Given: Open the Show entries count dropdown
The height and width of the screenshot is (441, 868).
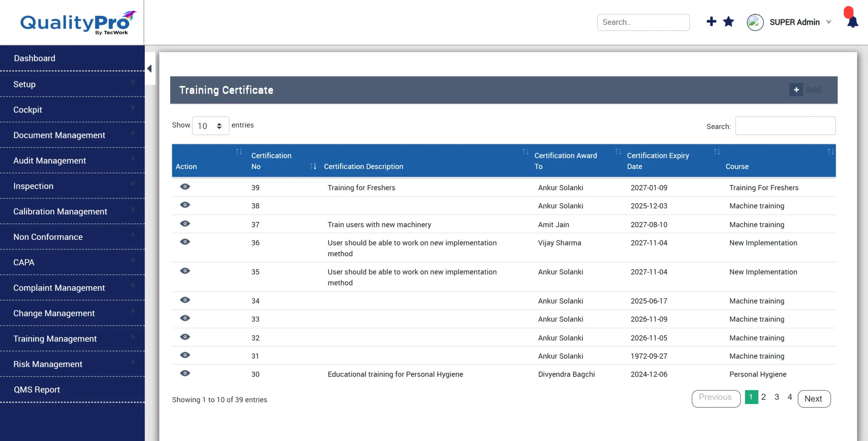Looking at the screenshot, I should point(211,126).
